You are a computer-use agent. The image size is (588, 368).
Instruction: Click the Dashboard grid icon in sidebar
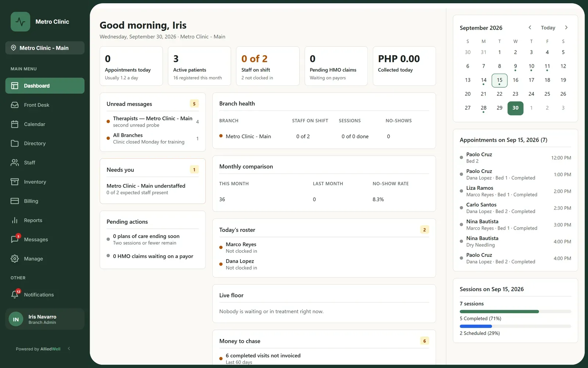pyautogui.click(x=15, y=86)
